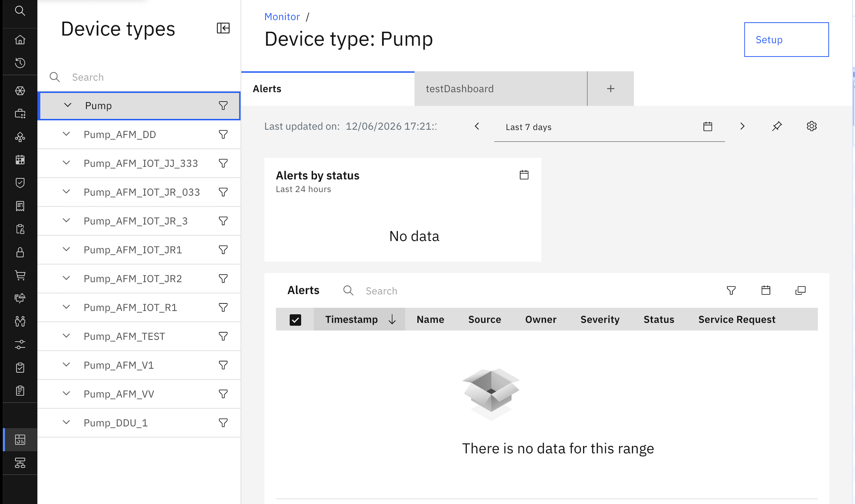The width and height of the screenshot is (855, 504).
Task: Follow the Monitor breadcrumb link
Action: (x=282, y=17)
